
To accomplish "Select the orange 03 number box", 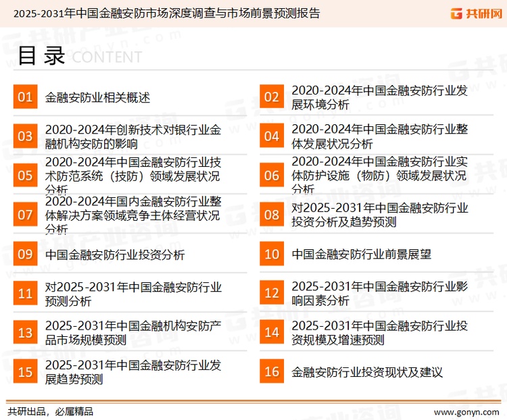I will [25, 136].
